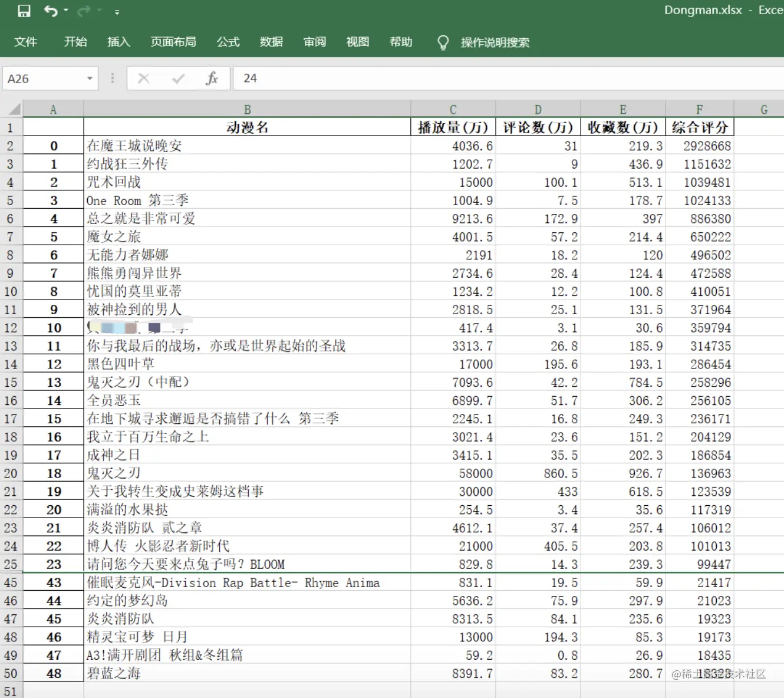Select the cell 全员恶玉
Screen dimensions: 784x698
[247, 400]
